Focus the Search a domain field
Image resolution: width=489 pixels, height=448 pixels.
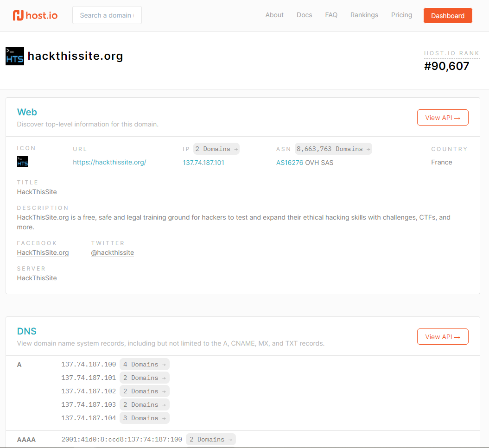click(107, 15)
